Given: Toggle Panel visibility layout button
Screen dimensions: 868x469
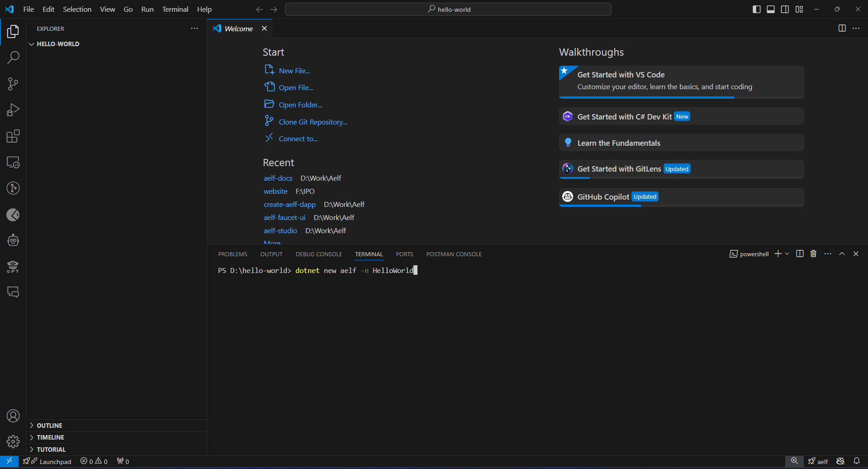Looking at the screenshot, I should click(x=771, y=10).
